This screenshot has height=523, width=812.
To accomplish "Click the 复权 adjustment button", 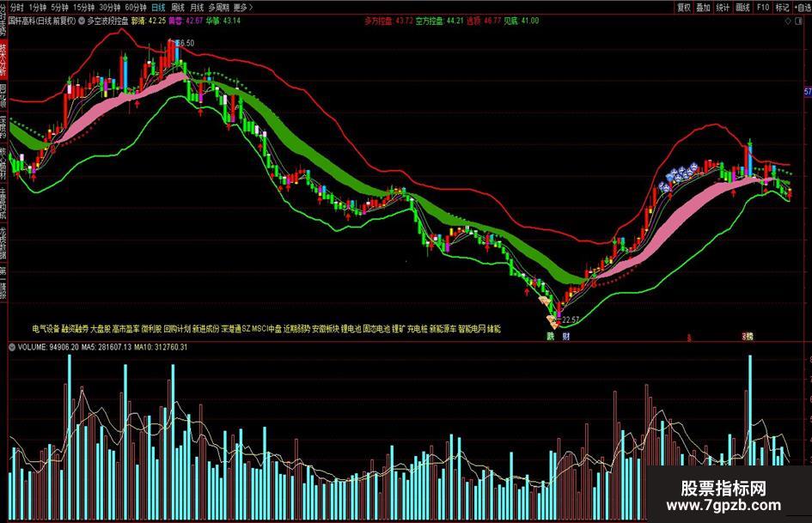I will tap(684, 7).
